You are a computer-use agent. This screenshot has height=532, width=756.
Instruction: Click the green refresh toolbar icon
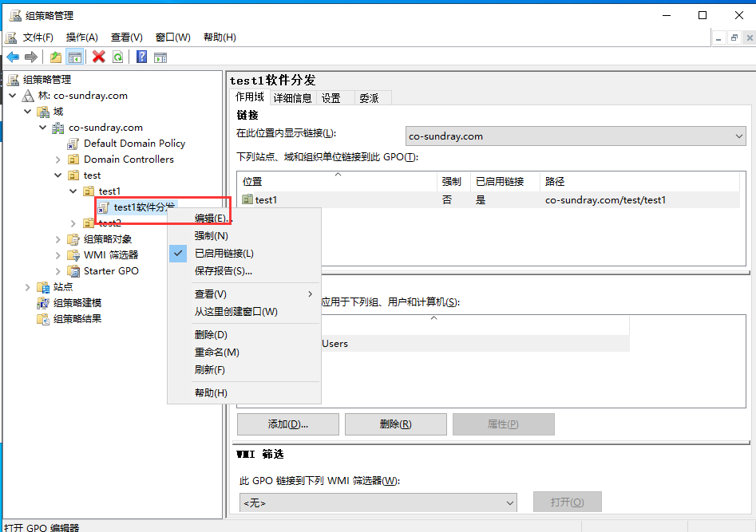117,57
